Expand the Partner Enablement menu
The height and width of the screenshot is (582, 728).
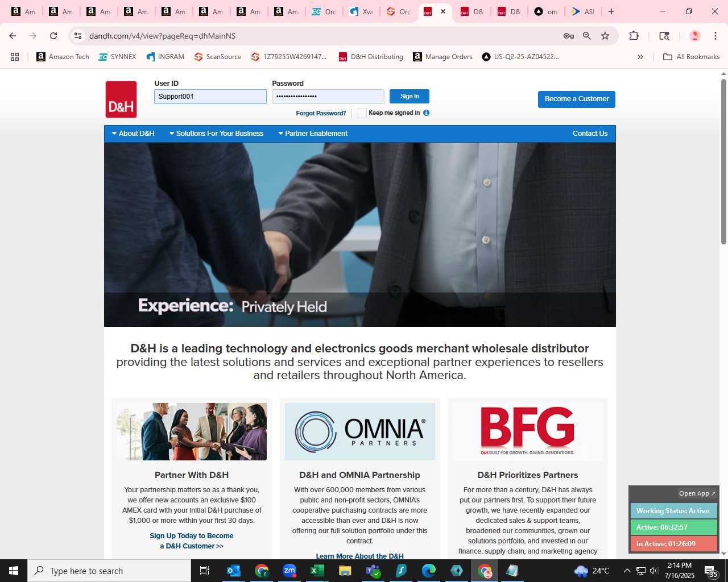313,134
